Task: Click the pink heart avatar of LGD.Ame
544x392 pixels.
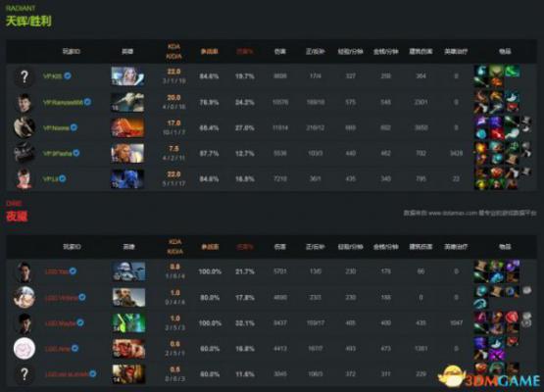Action: 24,349
